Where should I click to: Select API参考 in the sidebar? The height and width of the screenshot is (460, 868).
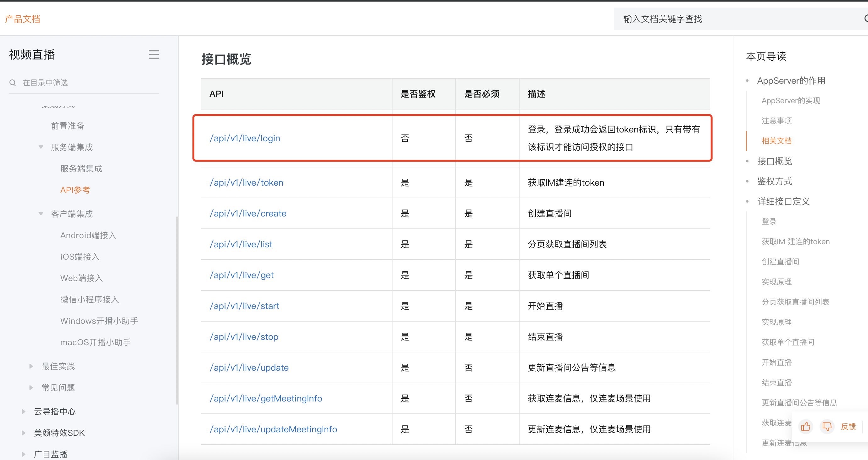pos(75,190)
